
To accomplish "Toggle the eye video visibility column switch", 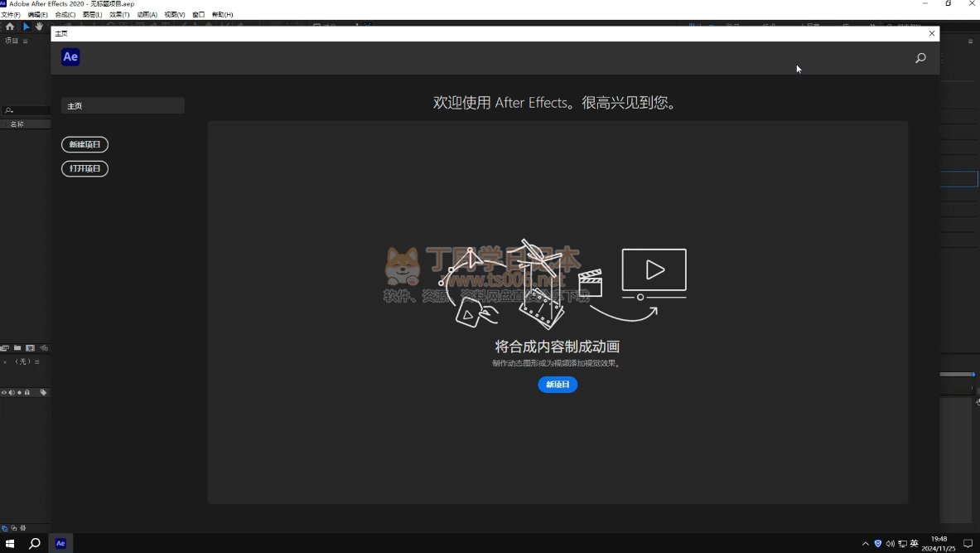I will [4, 392].
